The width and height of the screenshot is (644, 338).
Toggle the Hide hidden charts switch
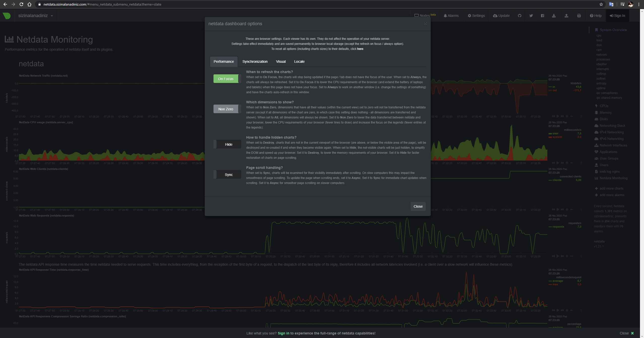[227, 144]
